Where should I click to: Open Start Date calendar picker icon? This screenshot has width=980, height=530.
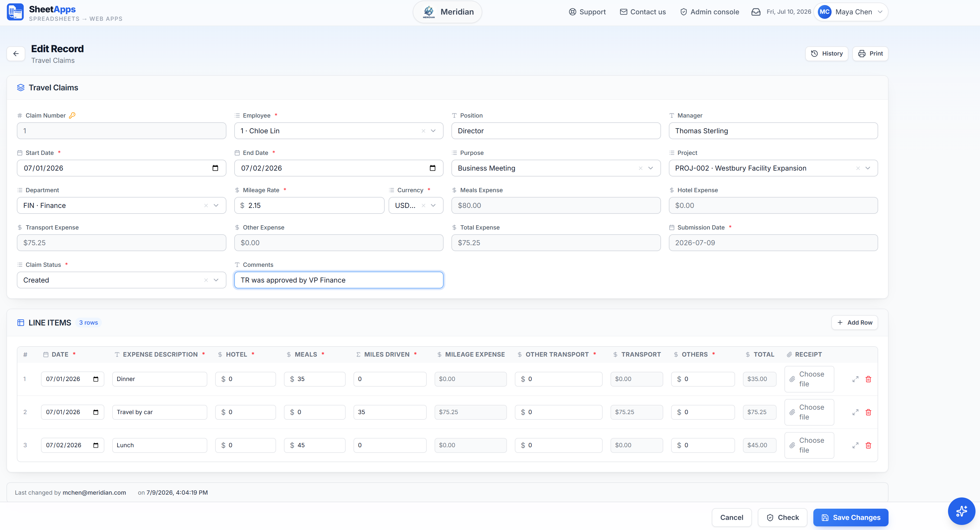215,168
